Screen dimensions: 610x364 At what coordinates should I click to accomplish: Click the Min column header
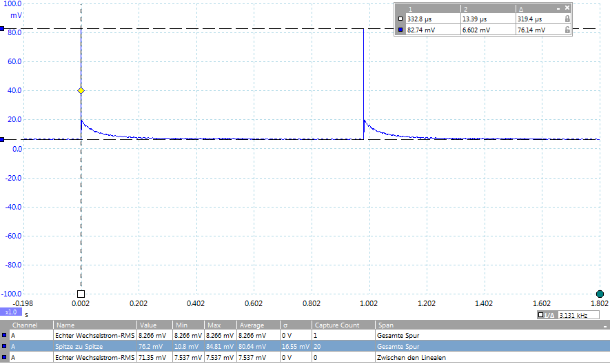[182, 325]
